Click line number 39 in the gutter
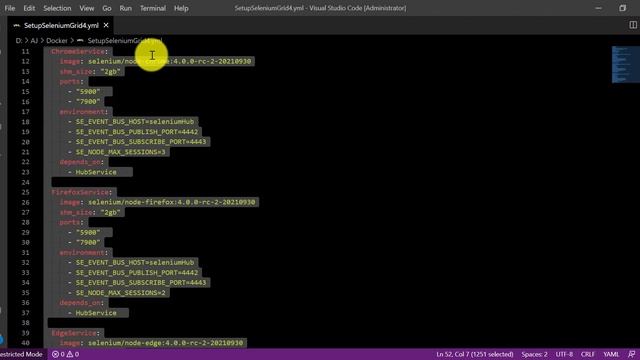The width and height of the screenshot is (640, 360). coord(25,333)
